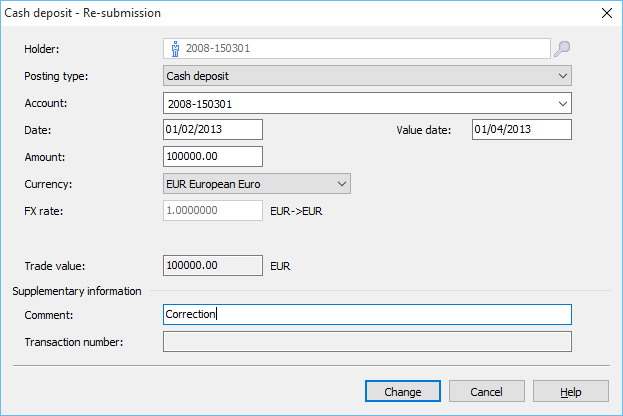
Task: Open Help for this dialog
Action: click(x=570, y=391)
